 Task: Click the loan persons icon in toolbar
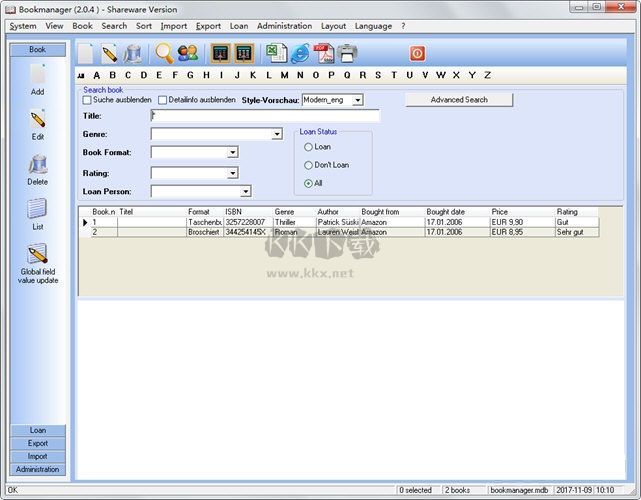[188, 53]
